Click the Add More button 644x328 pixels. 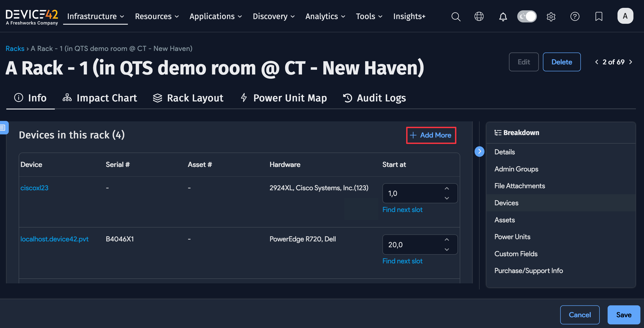pos(431,135)
